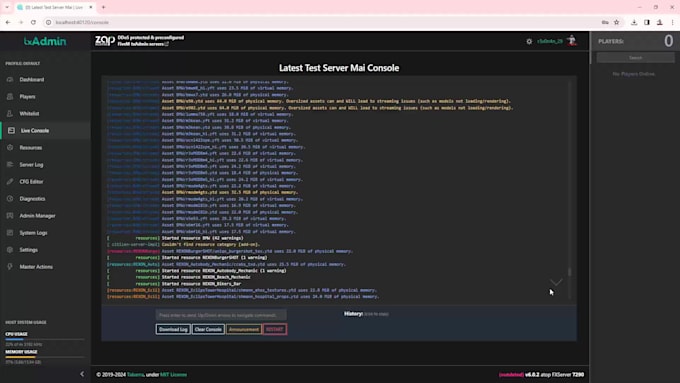680x383 pixels.
Task: Click the Live Console sidebar icon
Action: point(11,131)
